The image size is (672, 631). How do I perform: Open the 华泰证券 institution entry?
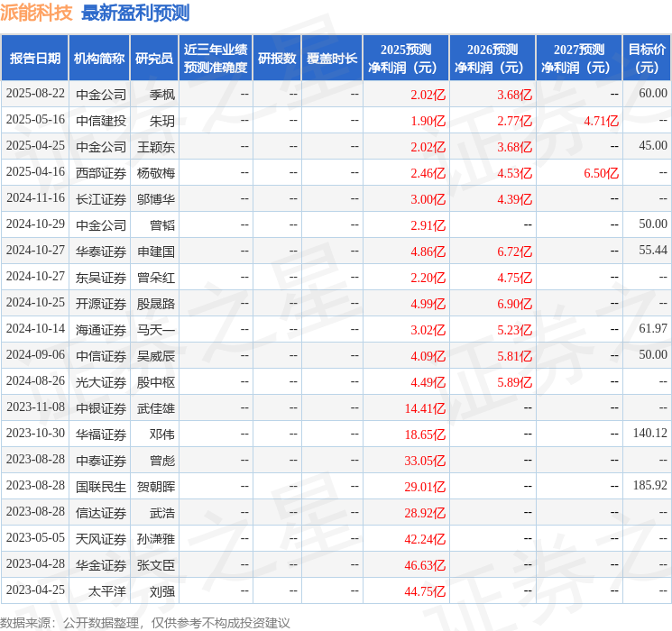coord(101,251)
